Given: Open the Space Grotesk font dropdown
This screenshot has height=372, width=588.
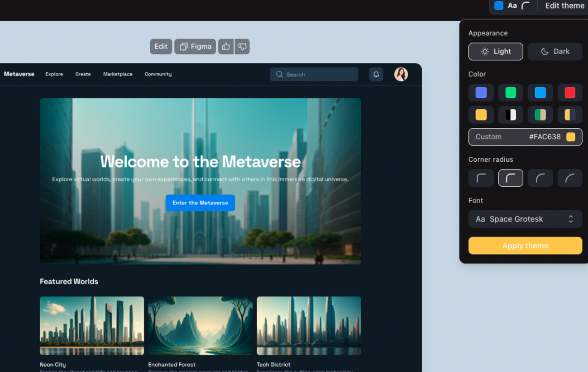Looking at the screenshot, I should tap(525, 219).
